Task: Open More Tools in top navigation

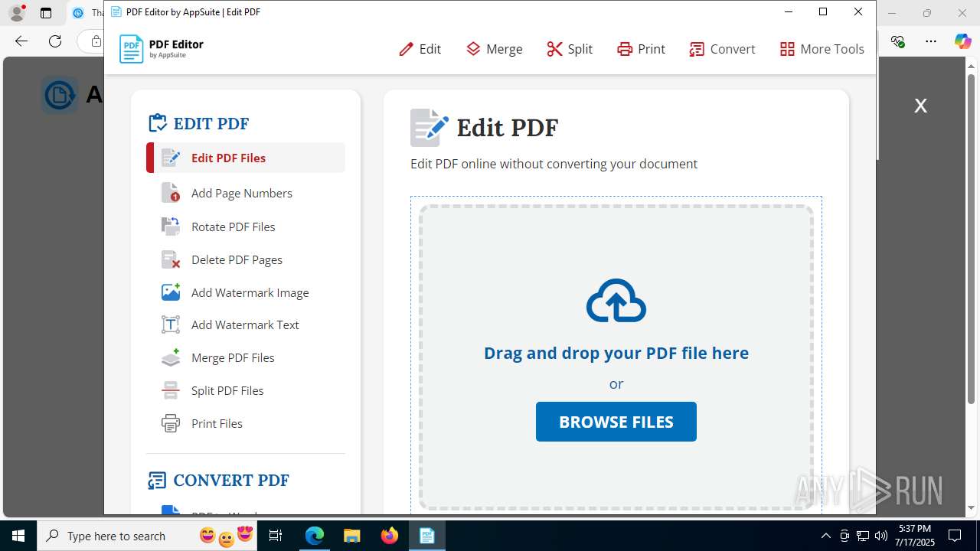Action: tap(822, 49)
